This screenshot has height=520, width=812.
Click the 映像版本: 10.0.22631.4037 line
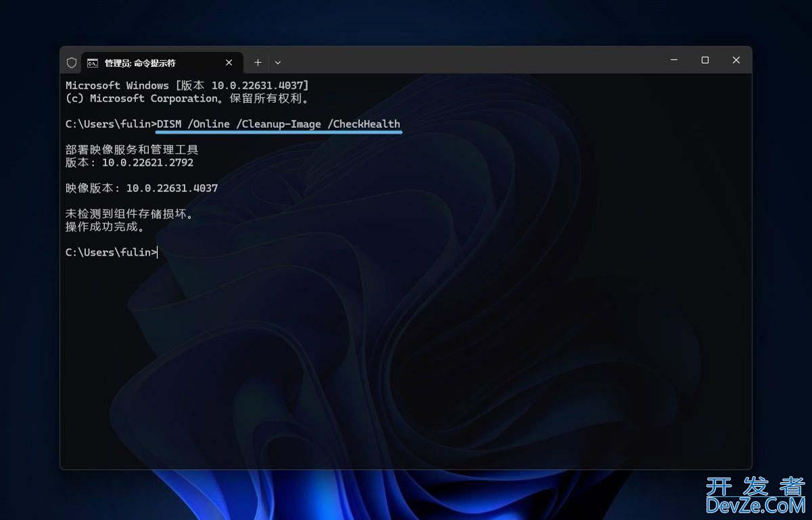(141, 189)
